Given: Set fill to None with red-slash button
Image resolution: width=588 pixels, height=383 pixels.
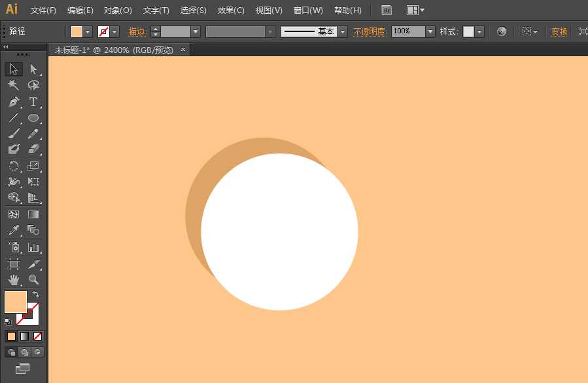Looking at the screenshot, I should click(x=37, y=336).
